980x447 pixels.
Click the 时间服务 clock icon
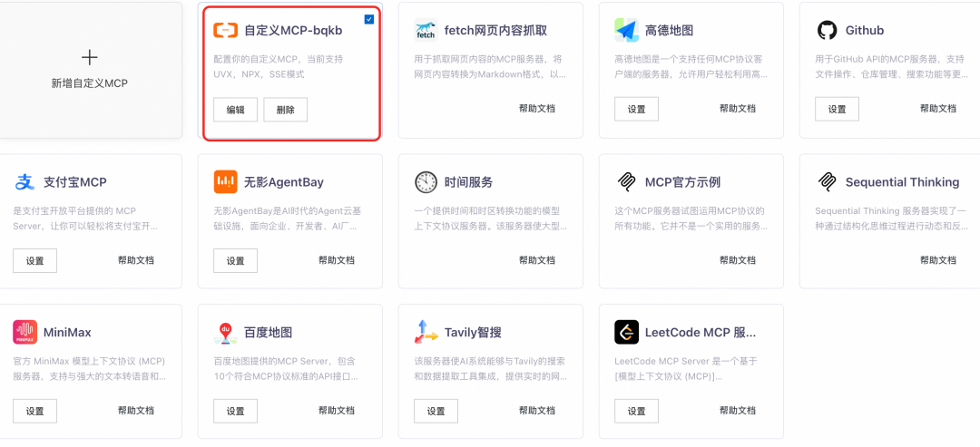coord(426,181)
